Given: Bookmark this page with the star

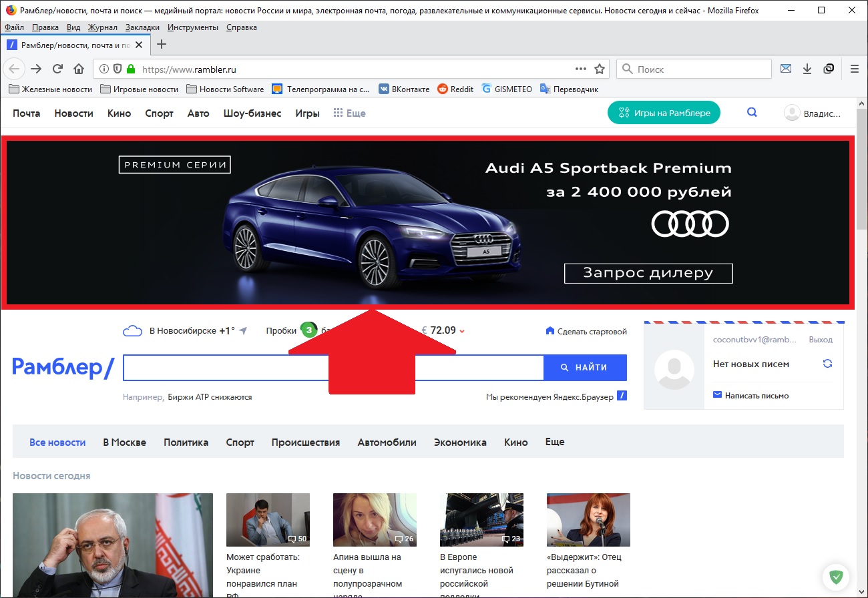Looking at the screenshot, I should (x=600, y=69).
